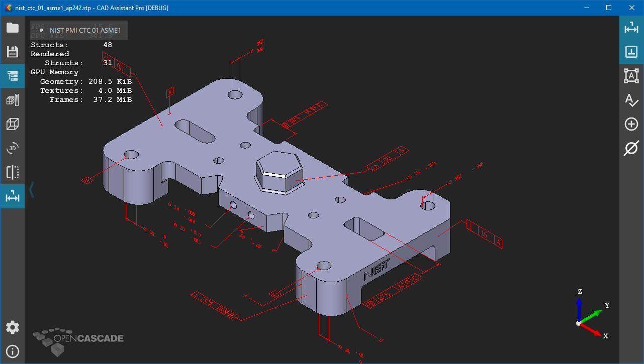644x364 pixels.
Task: Click the circled plus icon
Action: pyautogui.click(x=631, y=124)
